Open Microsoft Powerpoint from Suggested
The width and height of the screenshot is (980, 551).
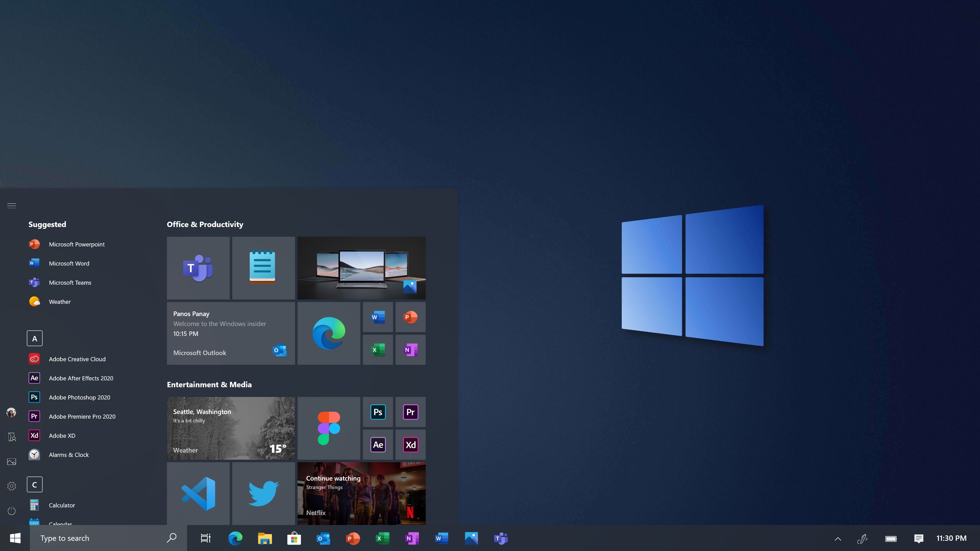(x=67, y=244)
